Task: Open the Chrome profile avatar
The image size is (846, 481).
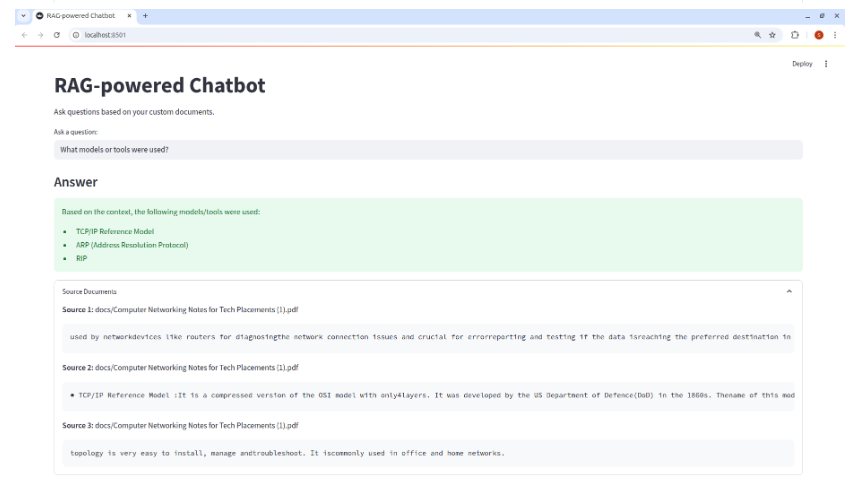Action: (818, 35)
